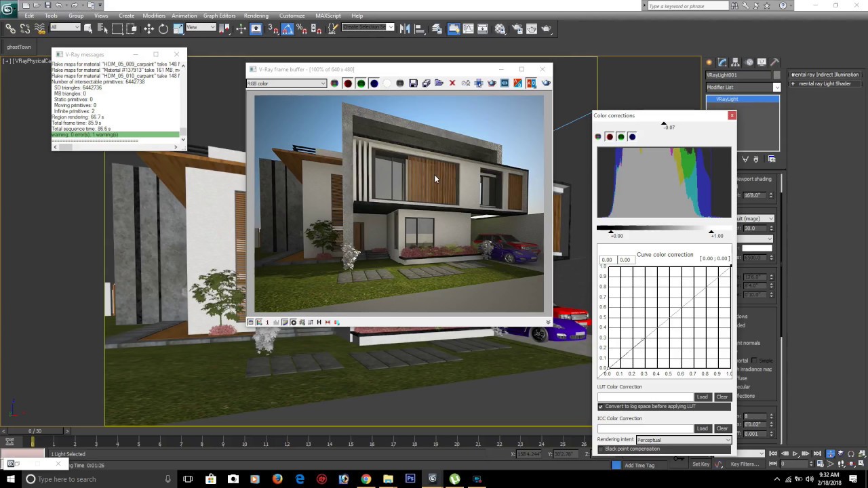Viewport: 868px width, 488px height.
Task: Click white level slider marker at +1.00
Action: tap(711, 232)
